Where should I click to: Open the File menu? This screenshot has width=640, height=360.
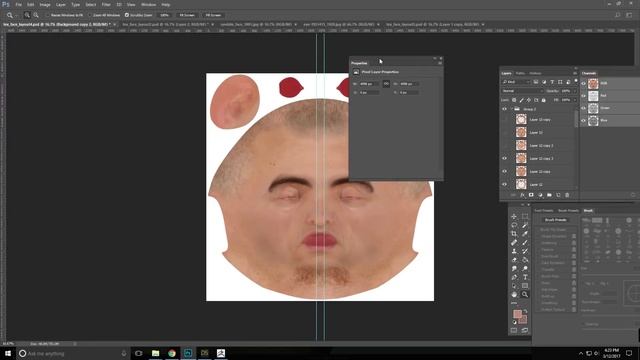(x=18, y=4)
